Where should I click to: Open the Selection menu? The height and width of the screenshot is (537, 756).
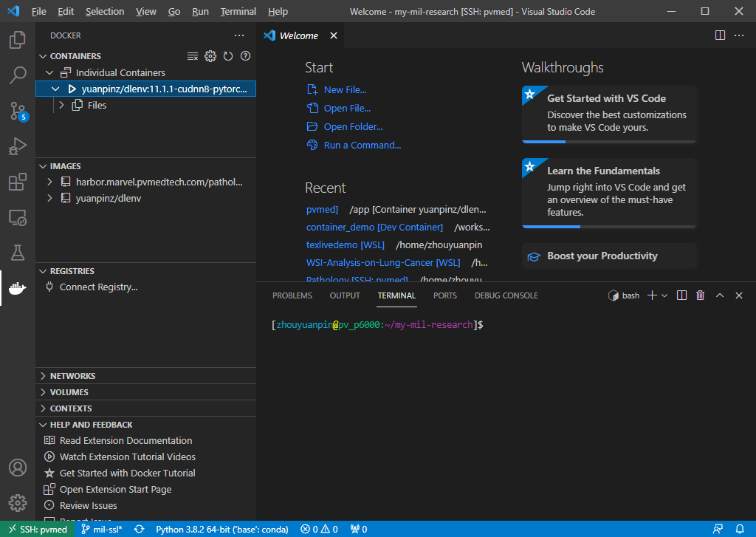pos(105,11)
